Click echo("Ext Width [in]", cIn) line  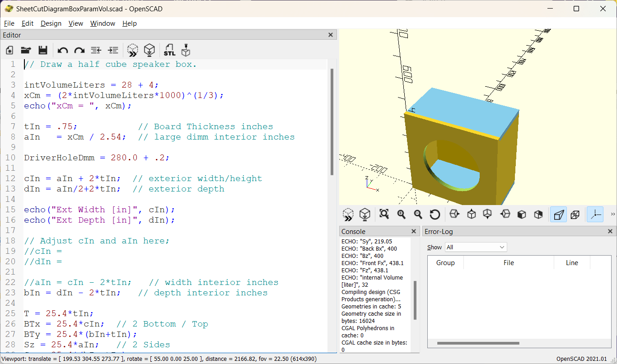coord(99,210)
